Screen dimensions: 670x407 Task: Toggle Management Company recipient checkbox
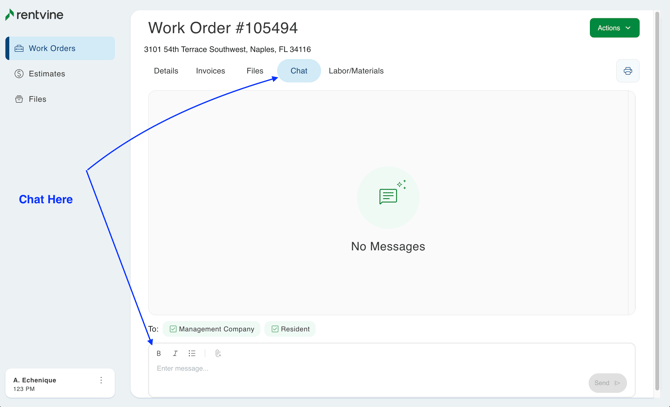pyautogui.click(x=173, y=329)
